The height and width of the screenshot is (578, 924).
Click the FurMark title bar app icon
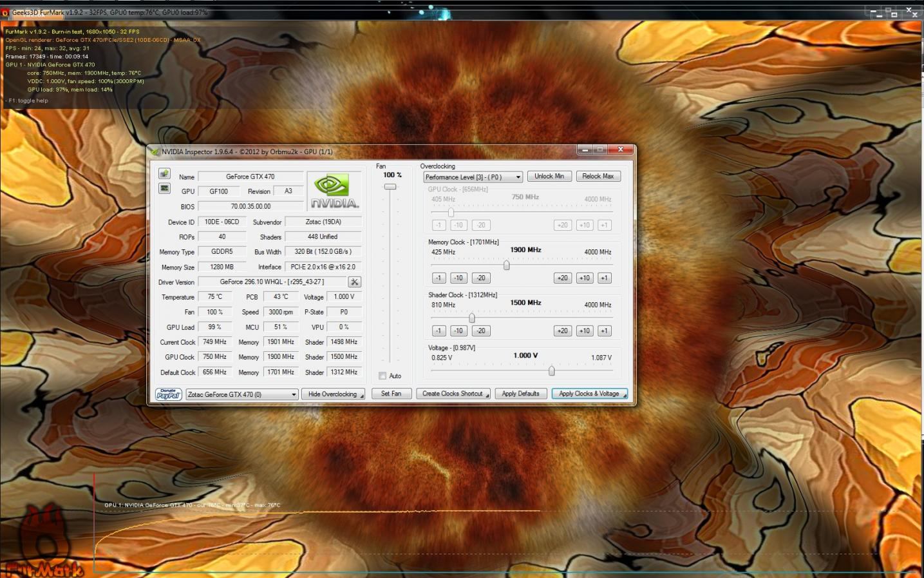[x=5, y=12]
